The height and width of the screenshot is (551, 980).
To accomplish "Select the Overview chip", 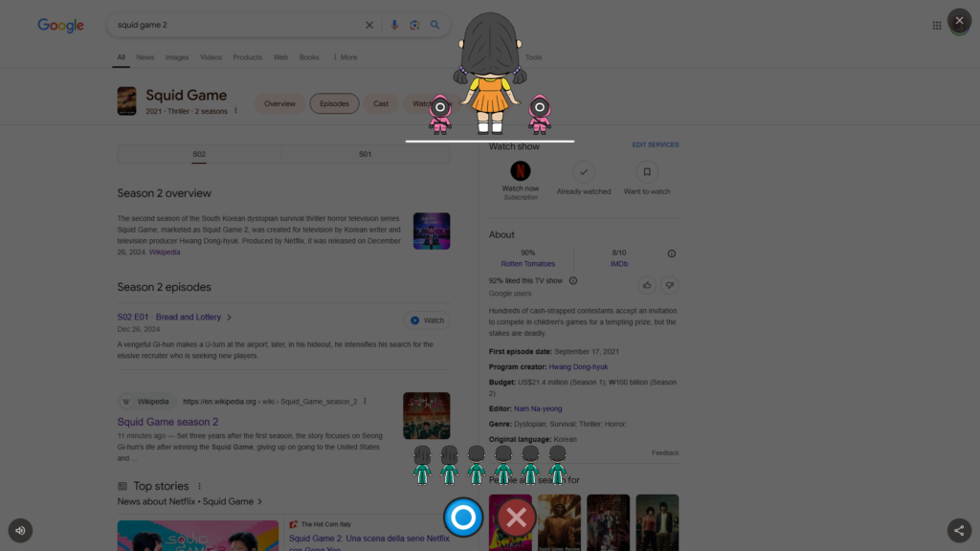I will 279,103.
